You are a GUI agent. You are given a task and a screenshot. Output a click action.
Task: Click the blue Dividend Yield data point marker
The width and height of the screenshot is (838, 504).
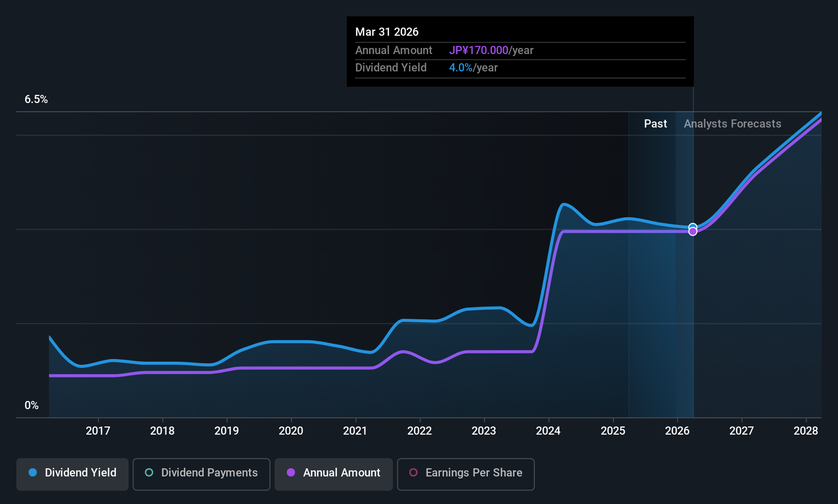point(693,227)
